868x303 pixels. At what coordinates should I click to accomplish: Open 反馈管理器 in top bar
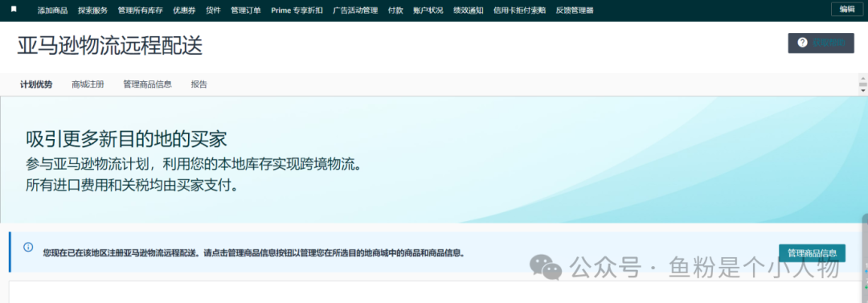coord(575,10)
